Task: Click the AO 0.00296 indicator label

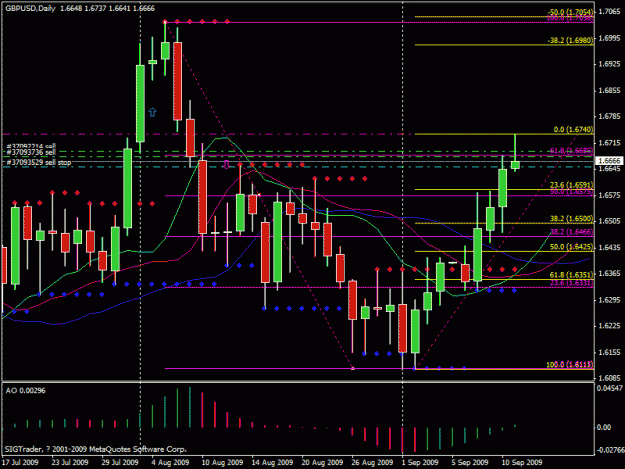Action: pyautogui.click(x=26, y=391)
